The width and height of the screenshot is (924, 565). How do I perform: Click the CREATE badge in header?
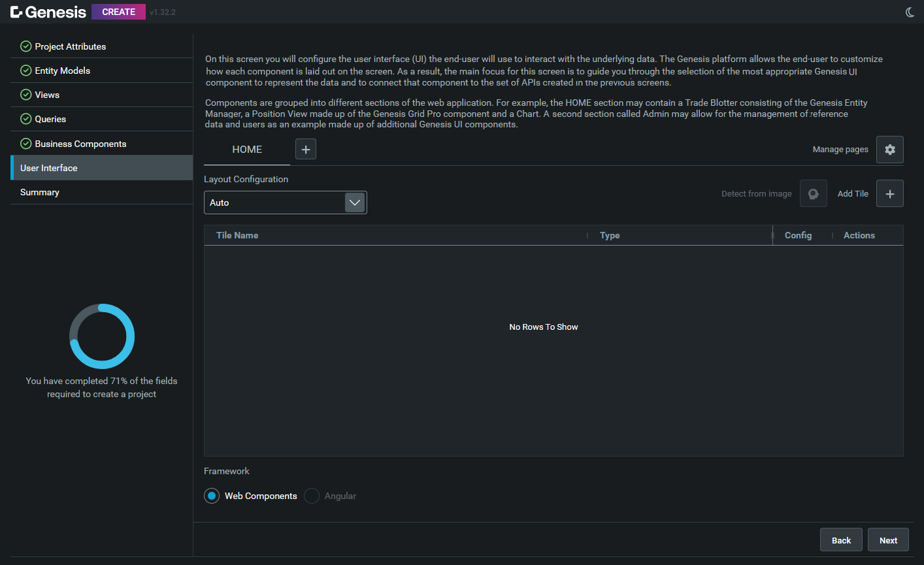pyautogui.click(x=118, y=12)
